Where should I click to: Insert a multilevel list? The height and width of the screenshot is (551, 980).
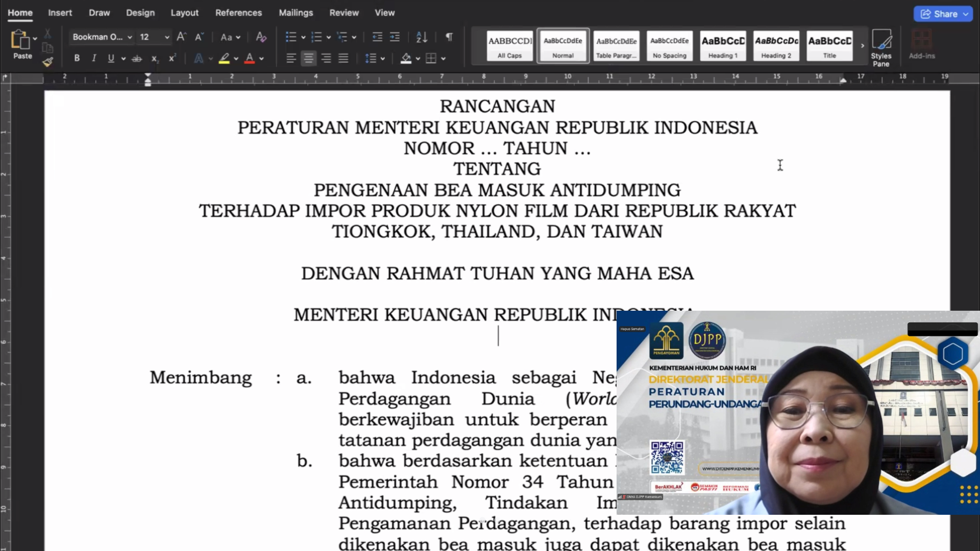[342, 37]
